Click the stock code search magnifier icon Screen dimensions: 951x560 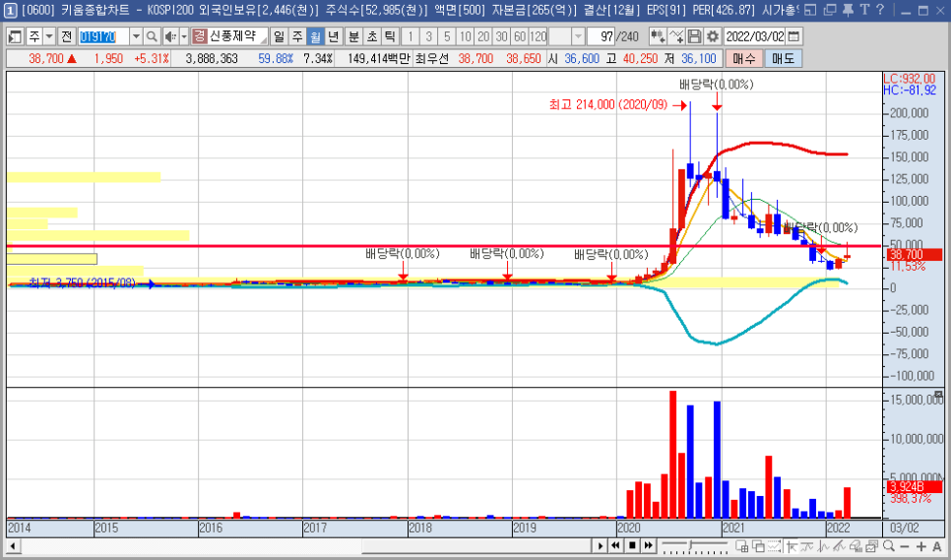tap(152, 36)
